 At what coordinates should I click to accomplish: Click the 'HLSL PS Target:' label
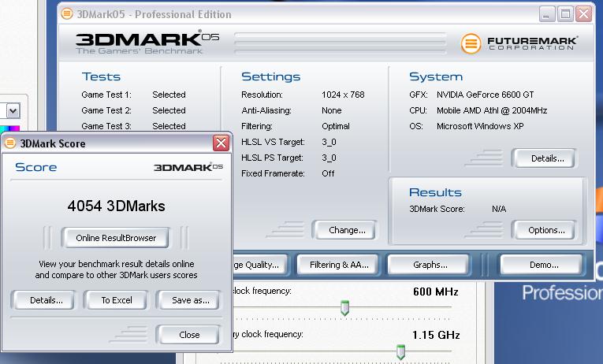coord(272,158)
